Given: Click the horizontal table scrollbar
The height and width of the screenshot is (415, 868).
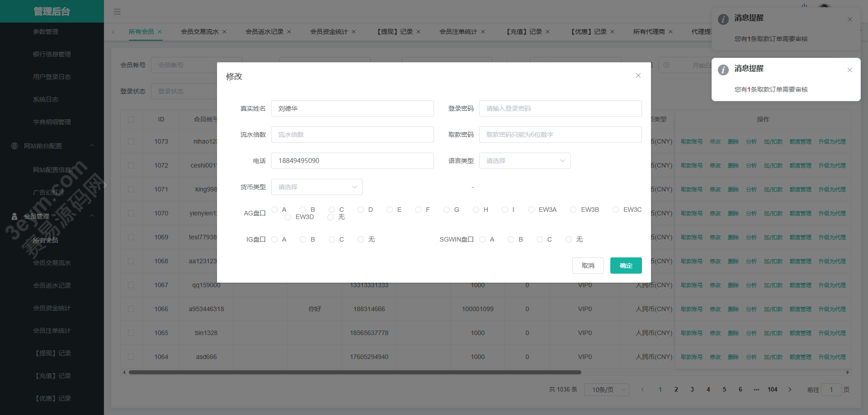Looking at the screenshot, I should click(x=355, y=373).
